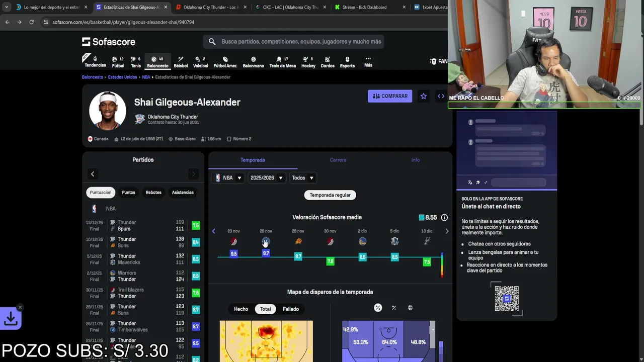Open the Más sports menu
644x362 pixels.
click(x=368, y=61)
